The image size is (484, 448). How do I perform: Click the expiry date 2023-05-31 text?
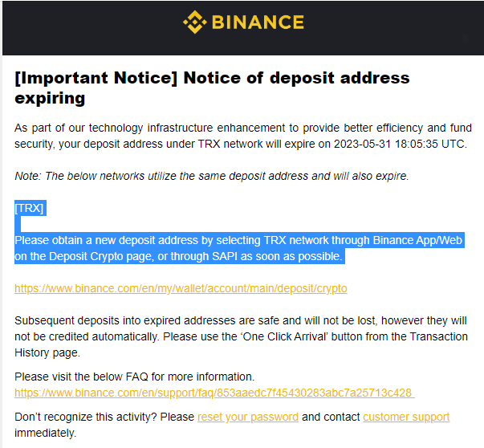pos(362,144)
